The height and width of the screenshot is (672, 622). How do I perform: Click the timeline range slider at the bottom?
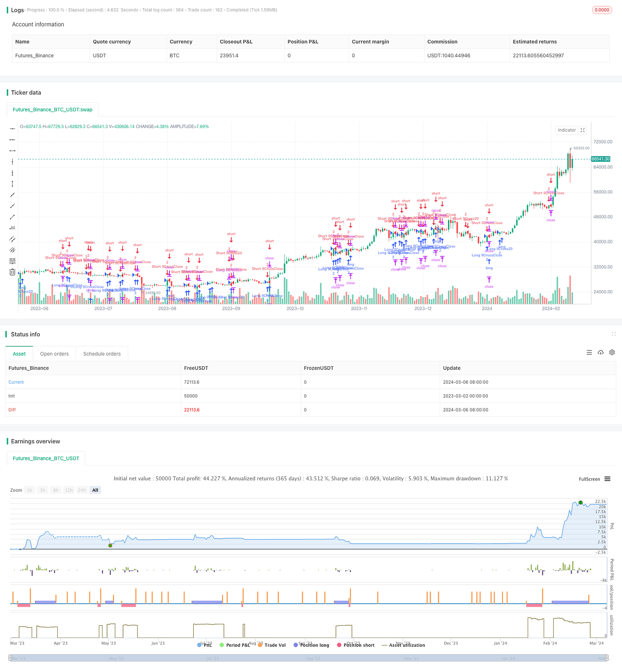tap(311, 658)
